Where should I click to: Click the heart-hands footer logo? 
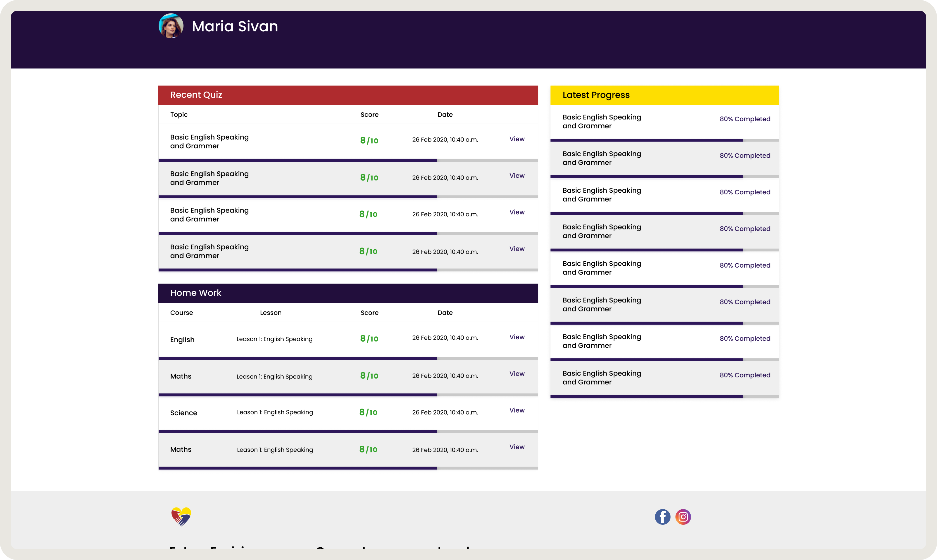point(181,516)
